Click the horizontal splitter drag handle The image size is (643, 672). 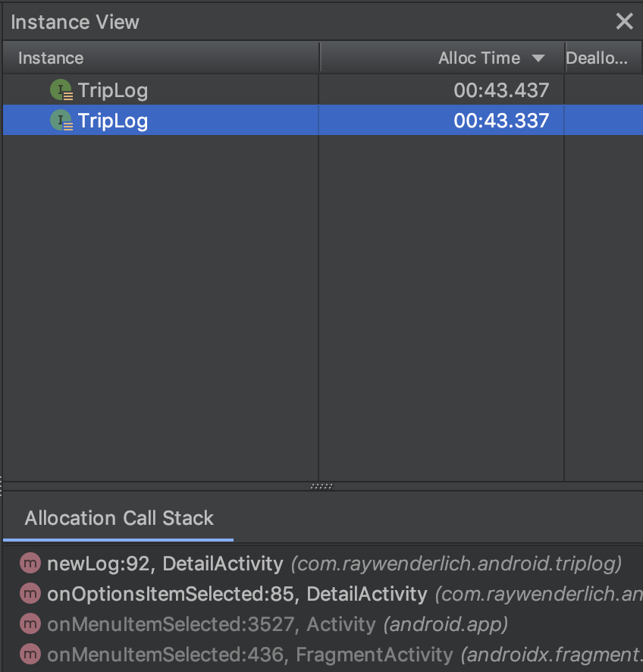pyautogui.click(x=321, y=486)
